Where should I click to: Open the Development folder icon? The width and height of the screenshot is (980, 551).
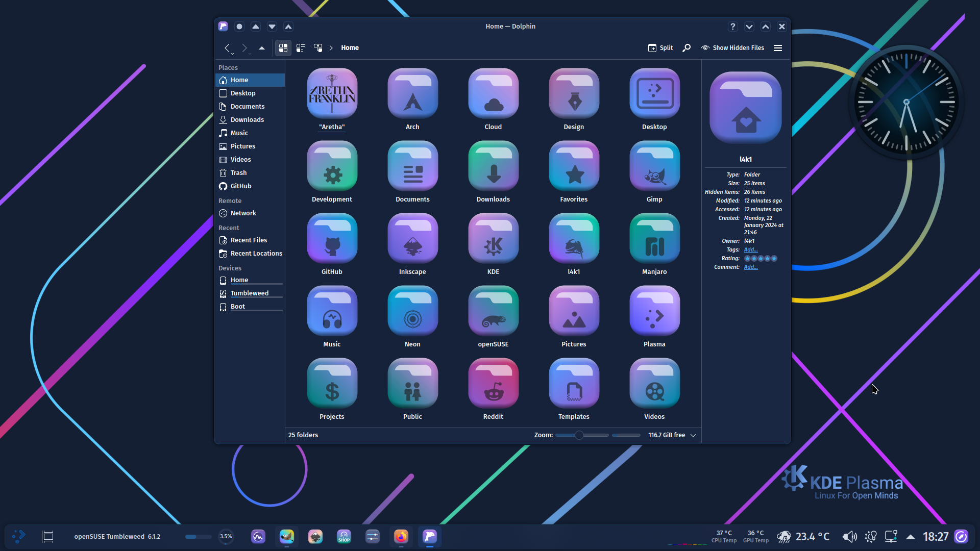click(332, 166)
